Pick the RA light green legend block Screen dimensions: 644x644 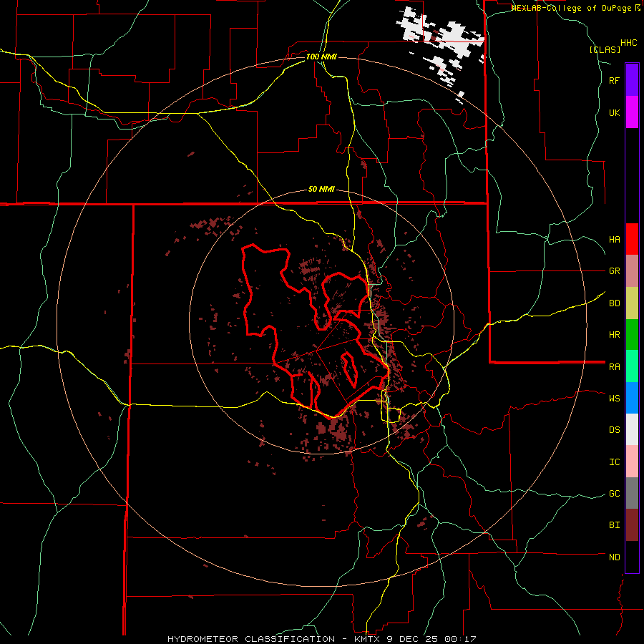(632, 366)
